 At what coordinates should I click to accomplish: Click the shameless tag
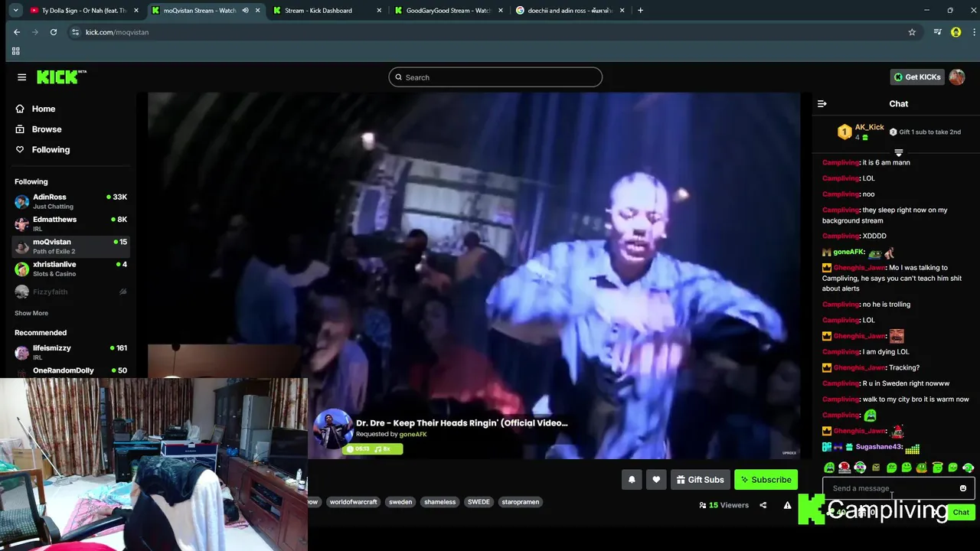coord(440,502)
